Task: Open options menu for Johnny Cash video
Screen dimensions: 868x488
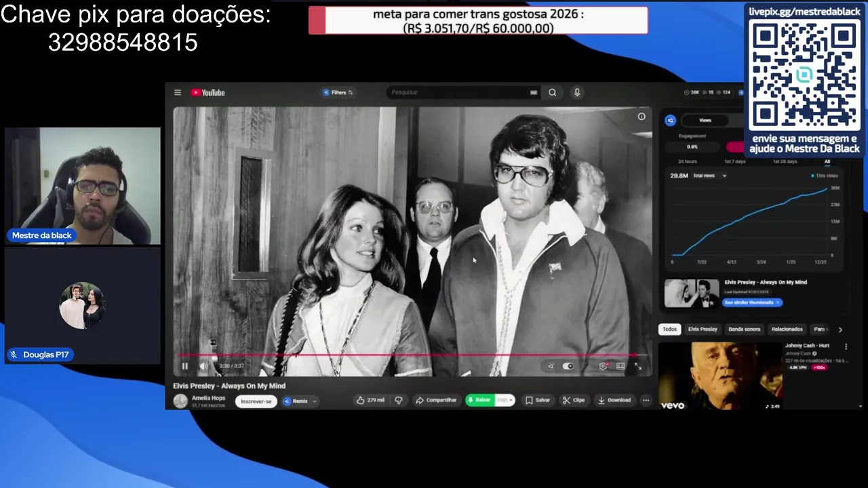Action: [x=846, y=346]
